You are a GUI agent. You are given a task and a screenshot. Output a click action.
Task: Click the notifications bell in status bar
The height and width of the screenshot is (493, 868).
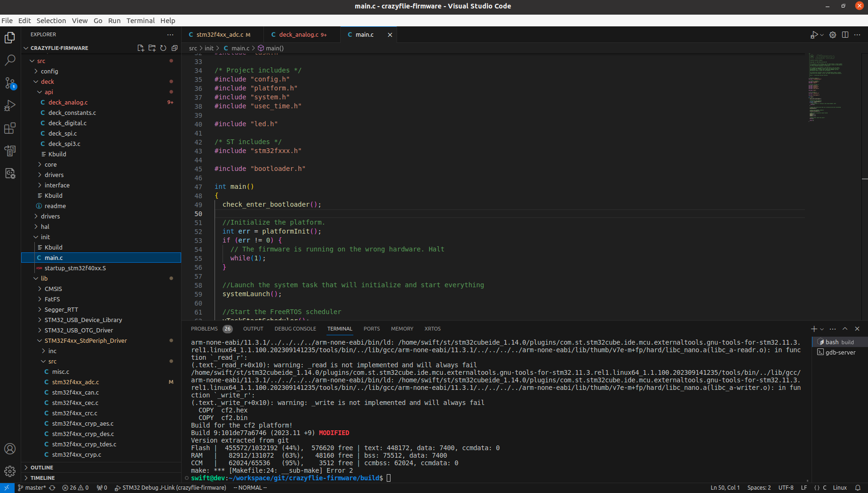tap(858, 488)
